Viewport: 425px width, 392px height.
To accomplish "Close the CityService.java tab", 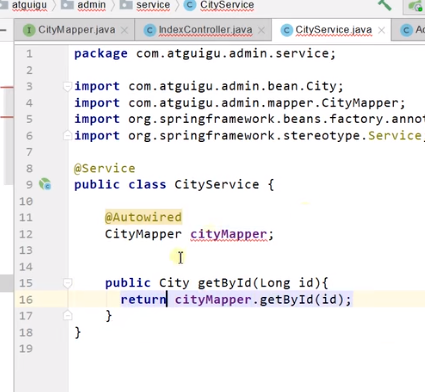I will [x=382, y=31].
